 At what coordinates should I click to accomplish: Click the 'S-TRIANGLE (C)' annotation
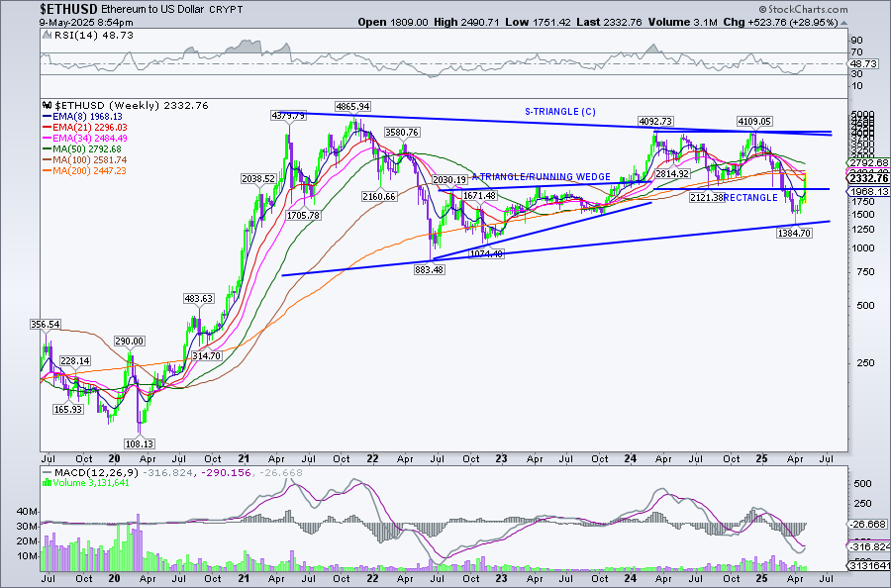tap(560, 112)
